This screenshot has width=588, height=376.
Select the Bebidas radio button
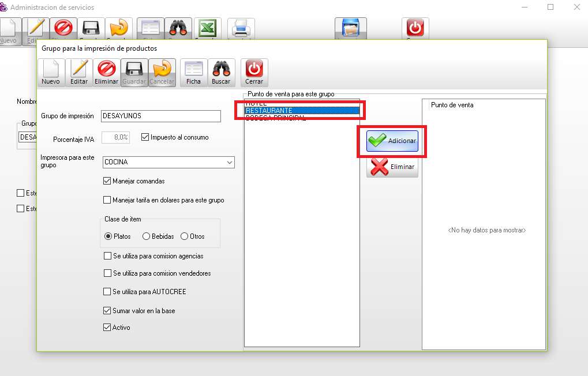pos(147,236)
